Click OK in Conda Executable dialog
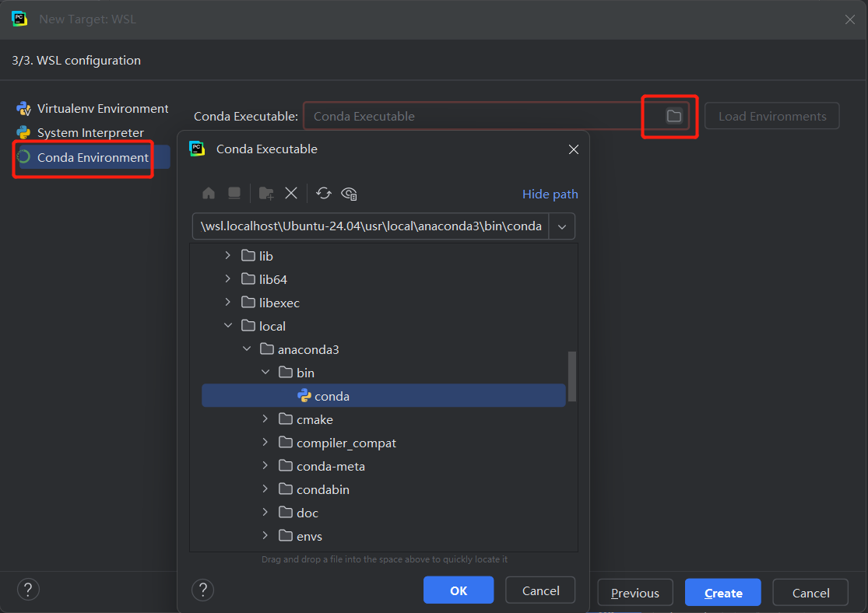Viewport: 868px width, 613px height. [x=459, y=590]
